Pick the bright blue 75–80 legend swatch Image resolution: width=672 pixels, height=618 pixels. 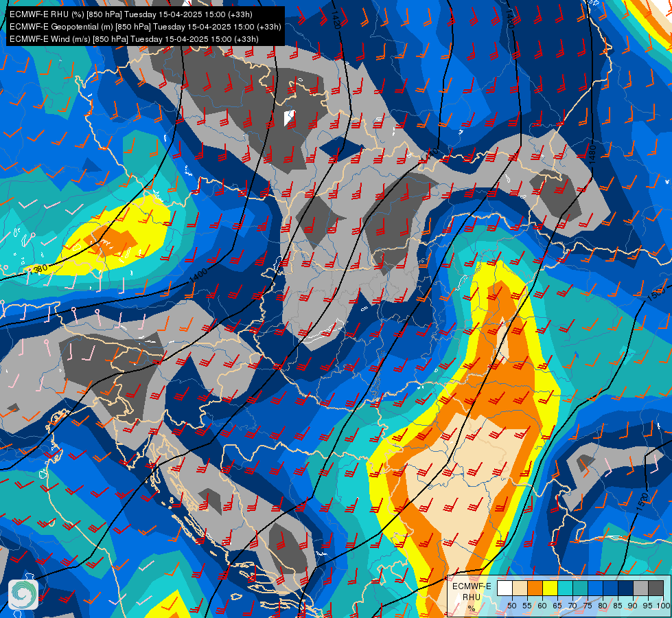pos(595,588)
